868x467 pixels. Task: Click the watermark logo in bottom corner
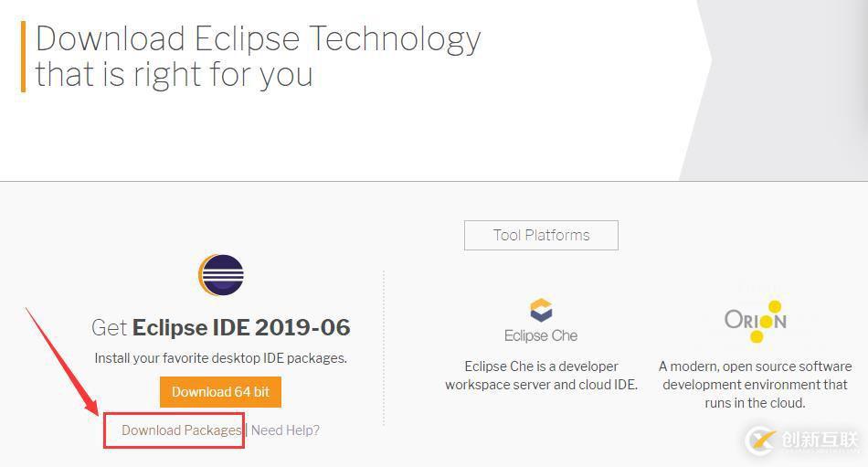coord(760,440)
